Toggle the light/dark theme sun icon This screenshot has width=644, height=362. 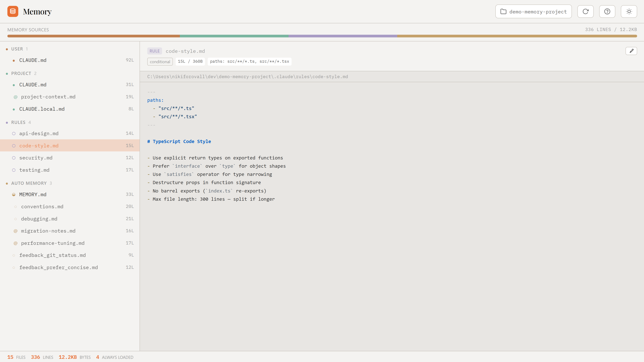click(629, 12)
